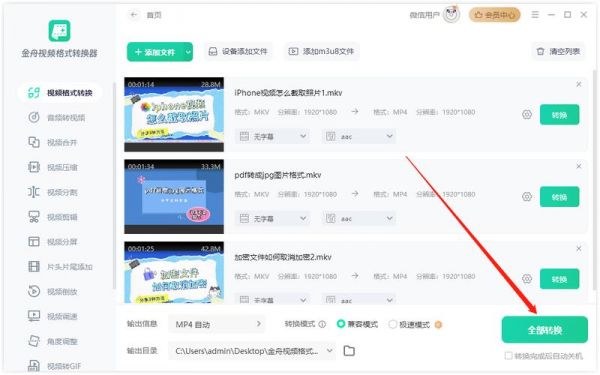Open the 视频分屏 split-screen tool
This screenshot has height=375, width=600.
pyautogui.click(x=53, y=242)
